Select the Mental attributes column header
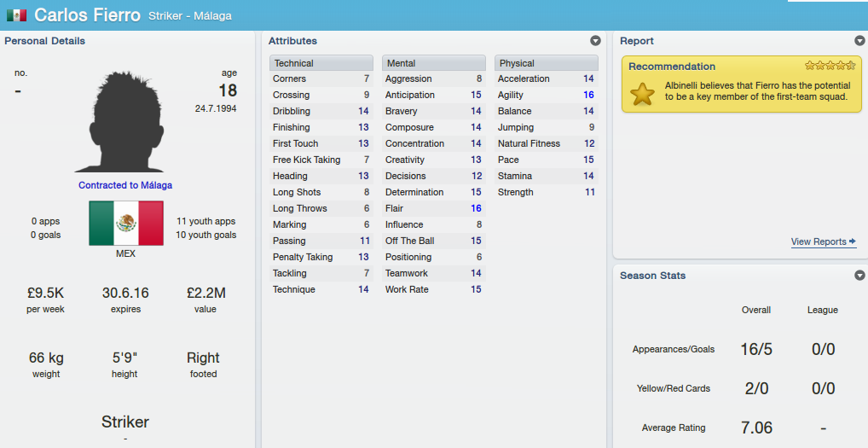This screenshot has width=868, height=448. tap(433, 63)
